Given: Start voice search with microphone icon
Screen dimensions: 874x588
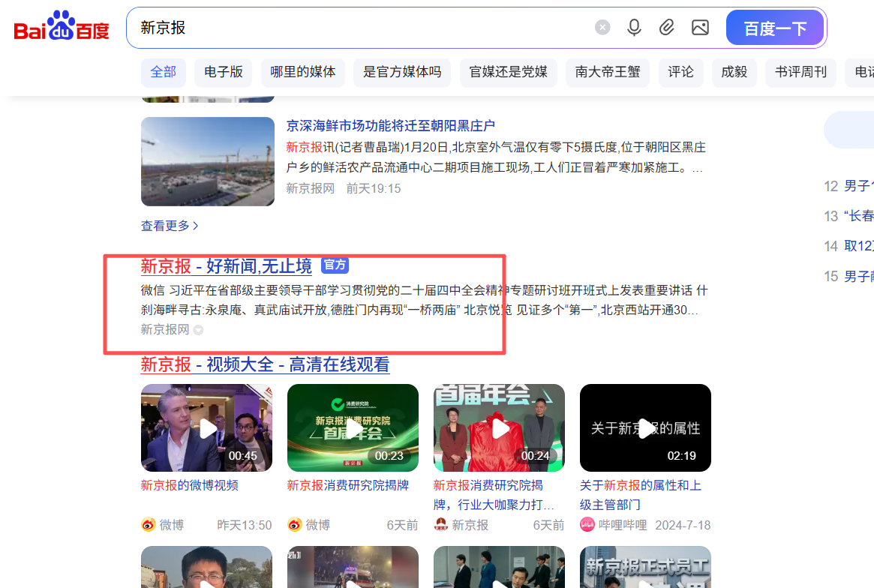Looking at the screenshot, I should pyautogui.click(x=634, y=28).
